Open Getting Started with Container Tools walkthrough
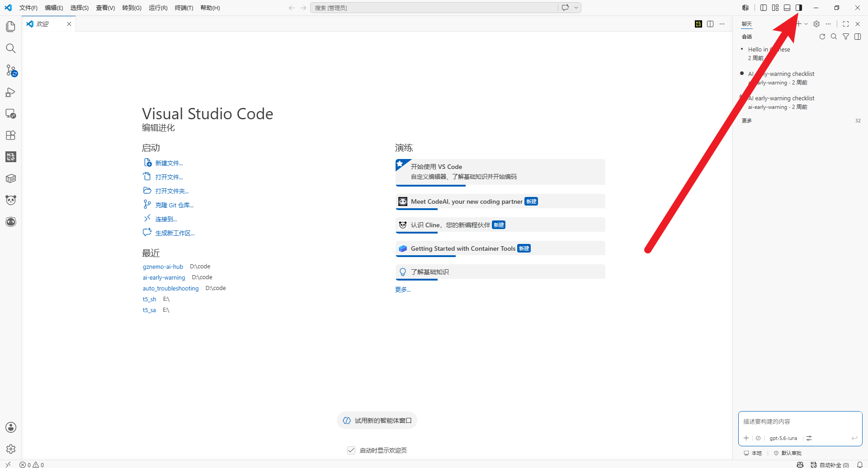Image resolution: width=868 pixels, height=468 pixels. click(x=500, y=248)
